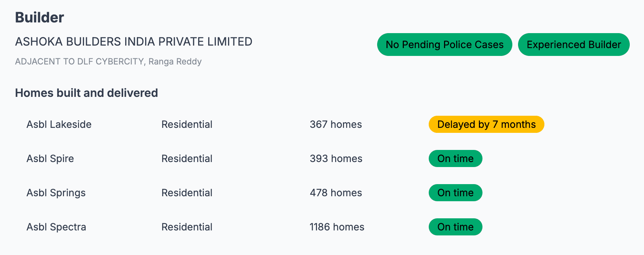Click 393 homes count for Asbl Spire
The height and width of the screenshot is (255, 644).
coord(336,158)
